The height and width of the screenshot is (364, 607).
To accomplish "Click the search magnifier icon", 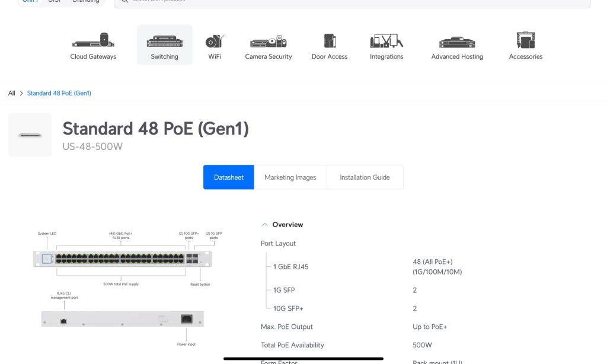I will [x=124, y=1].
